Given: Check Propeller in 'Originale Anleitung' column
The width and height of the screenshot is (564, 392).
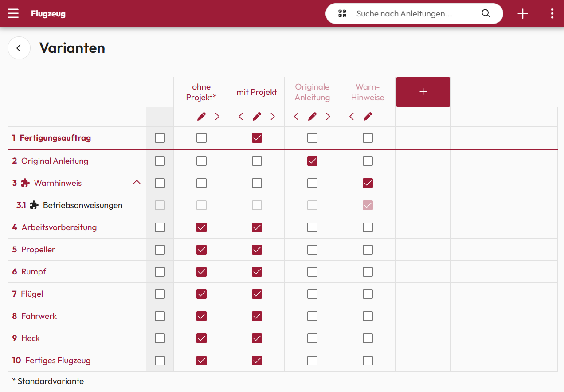Looking at the screenshot, I should [x=312, y=250].
